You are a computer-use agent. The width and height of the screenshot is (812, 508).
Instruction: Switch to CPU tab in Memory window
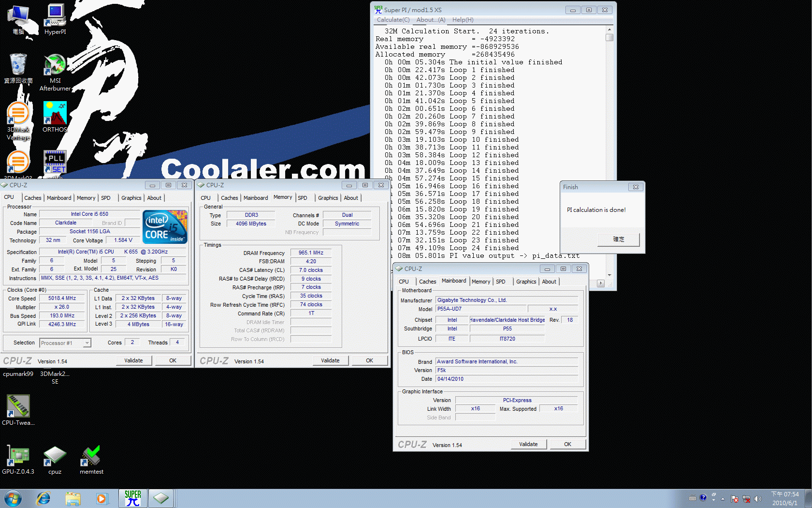(x=205, y=198)
